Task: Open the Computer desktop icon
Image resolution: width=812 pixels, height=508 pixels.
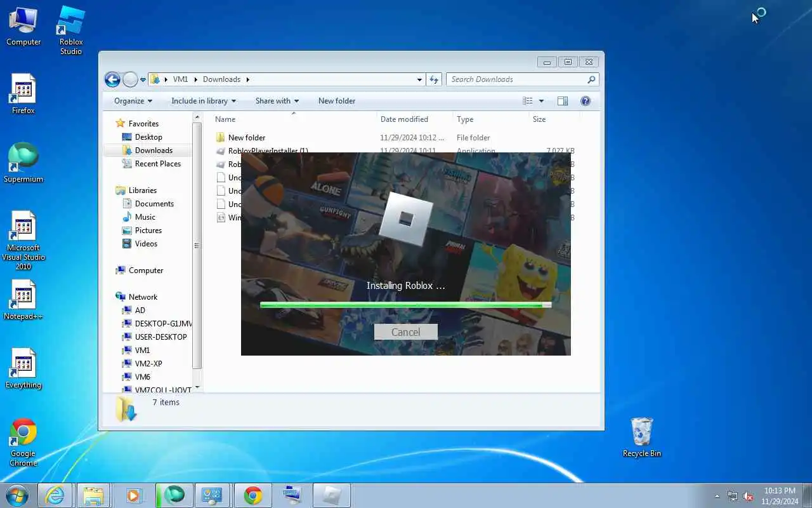Action: pyautogui.click(x=23, y=27)
